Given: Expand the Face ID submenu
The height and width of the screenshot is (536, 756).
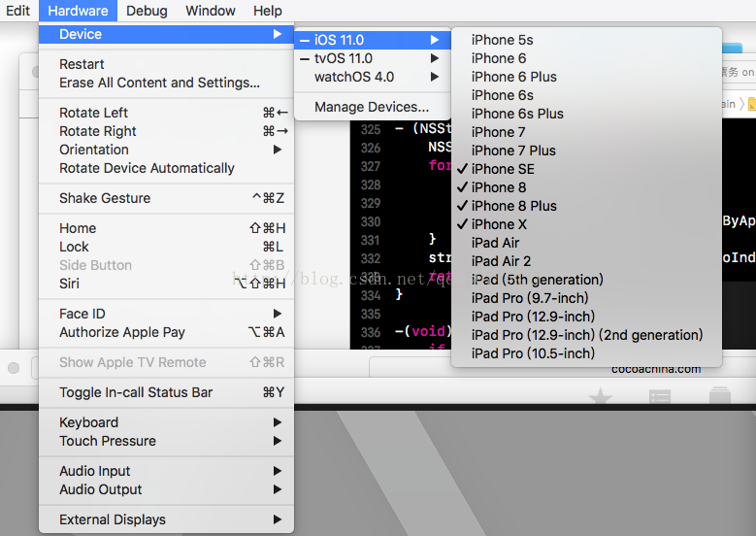Looking at the screenshot, I should pos(166,314).
